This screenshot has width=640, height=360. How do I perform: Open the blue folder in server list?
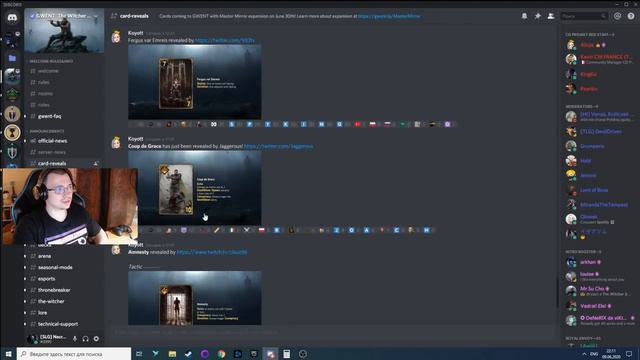tap(12, 58)
